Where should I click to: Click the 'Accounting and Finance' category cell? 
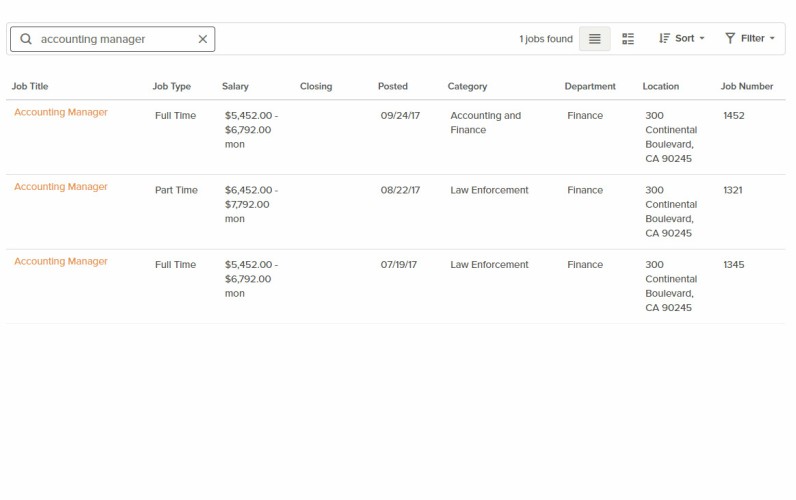click(485, 123)
